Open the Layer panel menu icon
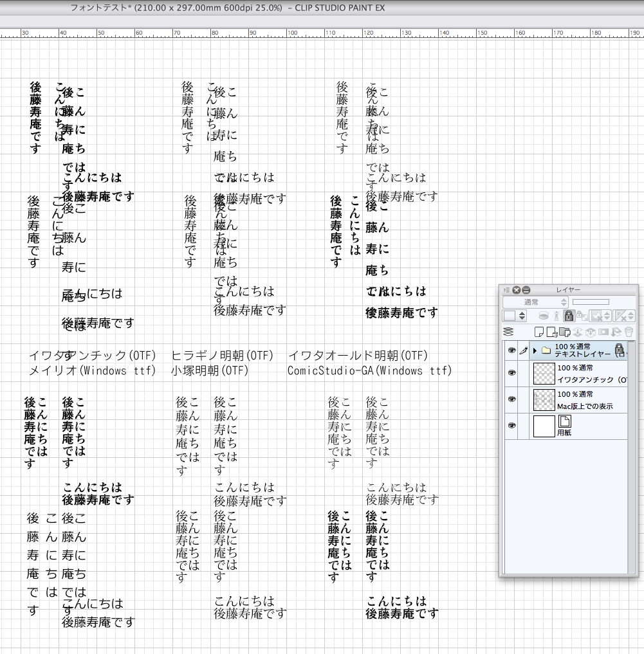Viewport: 644px width, 654px height. click(507, 290)
